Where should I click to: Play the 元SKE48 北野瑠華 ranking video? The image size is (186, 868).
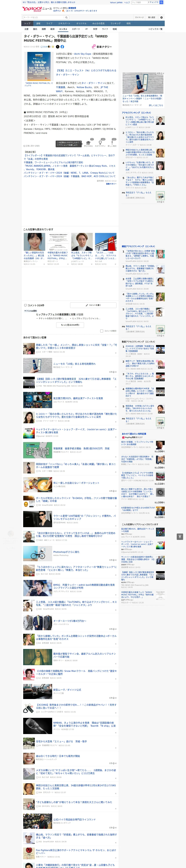click(x=160, y=349)
